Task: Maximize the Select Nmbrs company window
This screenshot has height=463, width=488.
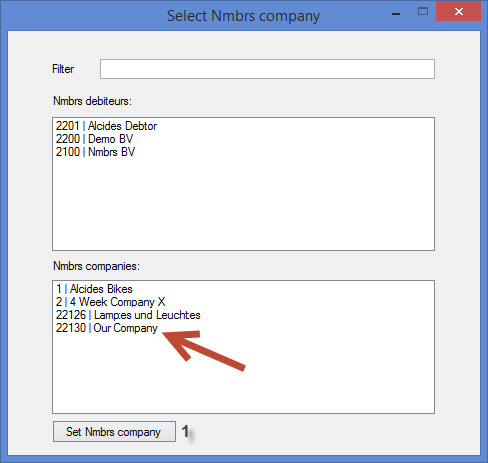Action: [423, 12]
